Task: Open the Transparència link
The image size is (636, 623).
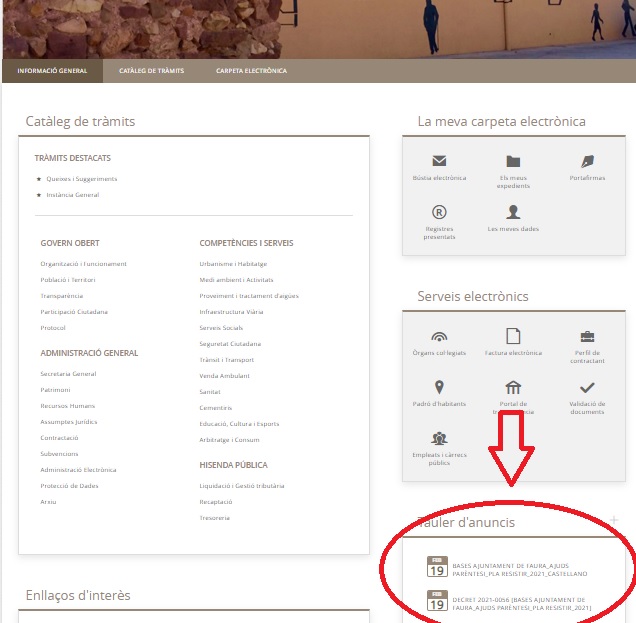Action: 62,296
